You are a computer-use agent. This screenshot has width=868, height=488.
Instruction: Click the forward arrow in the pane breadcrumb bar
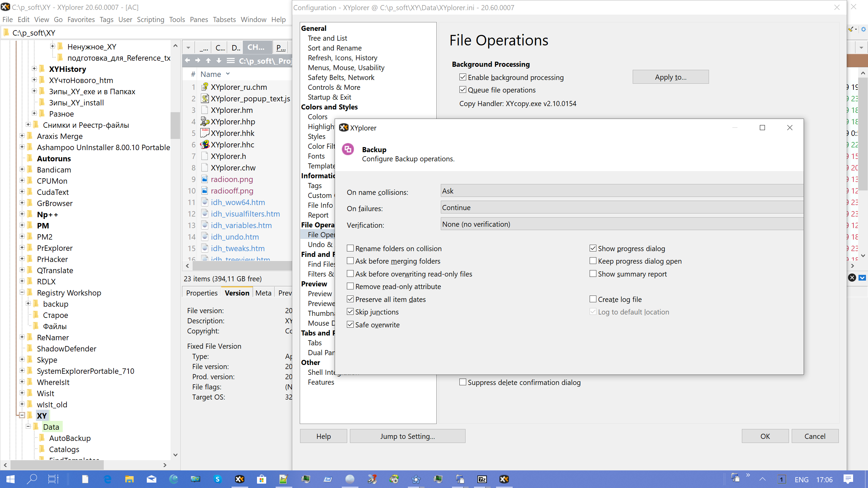click(198, 61)
